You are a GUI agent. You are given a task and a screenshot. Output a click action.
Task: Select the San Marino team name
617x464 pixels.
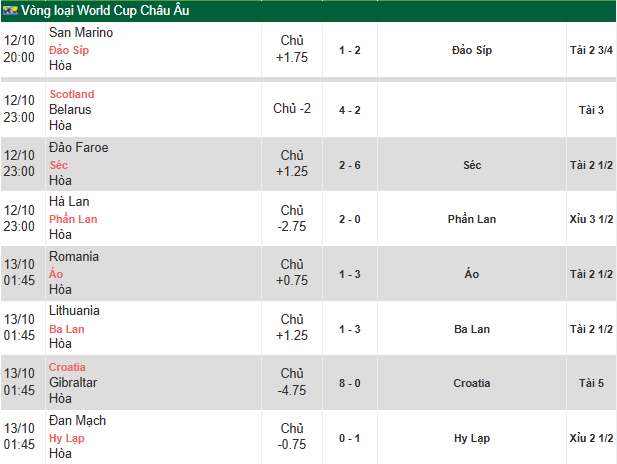[81, 32]
